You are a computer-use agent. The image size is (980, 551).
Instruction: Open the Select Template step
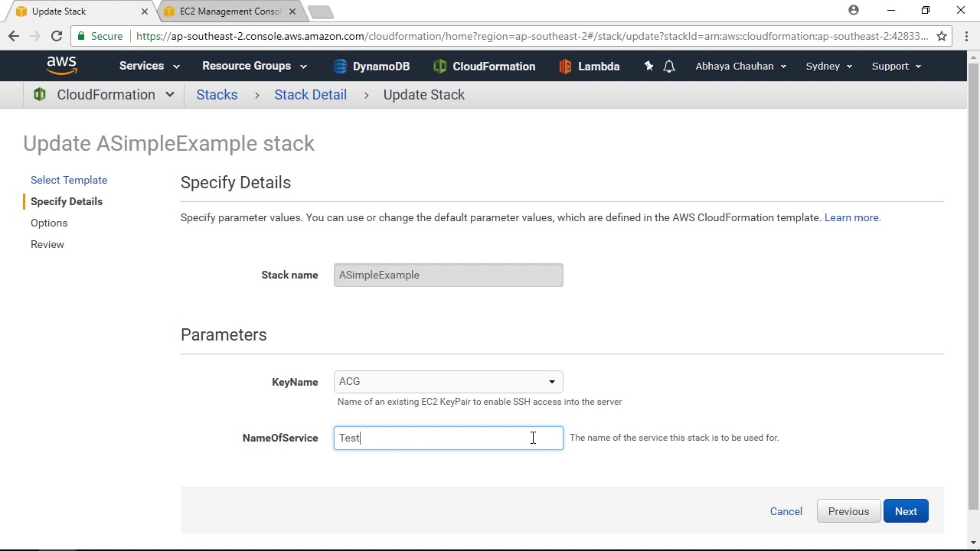pyautogui.click(x=69, y=180)
